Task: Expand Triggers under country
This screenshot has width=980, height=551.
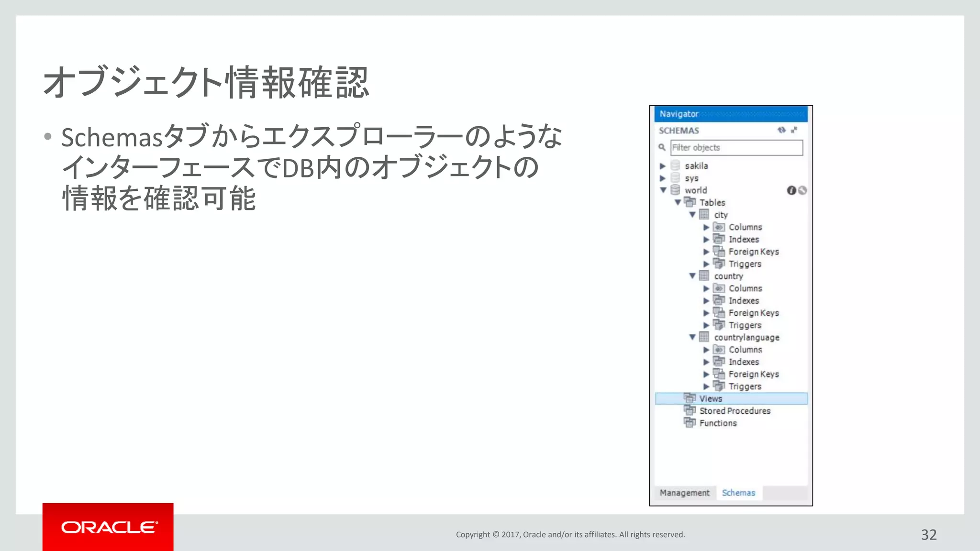Action: [x=706, y=325]
